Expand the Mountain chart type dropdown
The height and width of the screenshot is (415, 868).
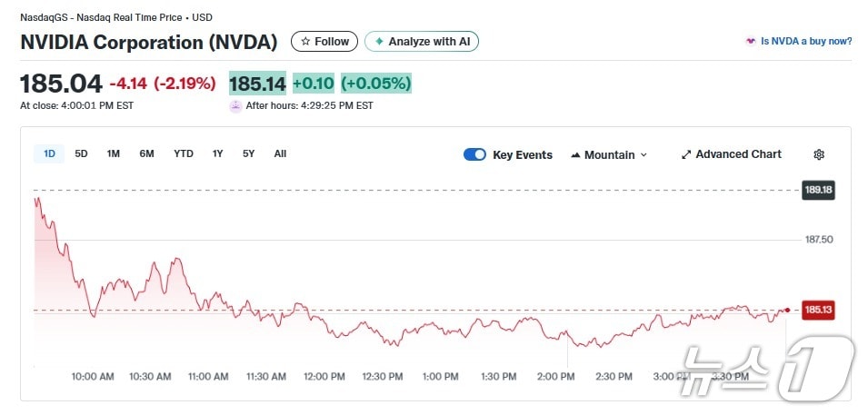point(644,155)
